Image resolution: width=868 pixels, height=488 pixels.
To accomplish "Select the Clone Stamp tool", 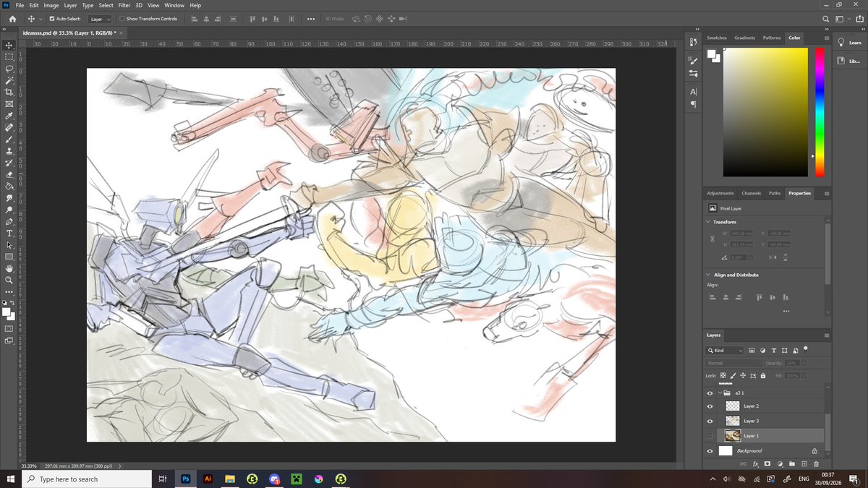I will coord(9,150).
